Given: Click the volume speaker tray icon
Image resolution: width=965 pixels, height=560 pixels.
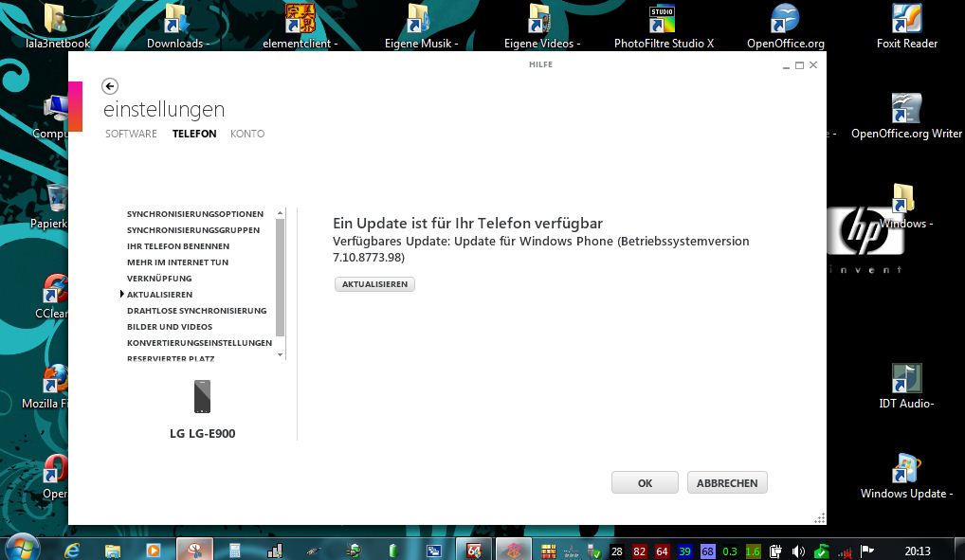Looking at the screenshot, I should click(x=799, y=551).
